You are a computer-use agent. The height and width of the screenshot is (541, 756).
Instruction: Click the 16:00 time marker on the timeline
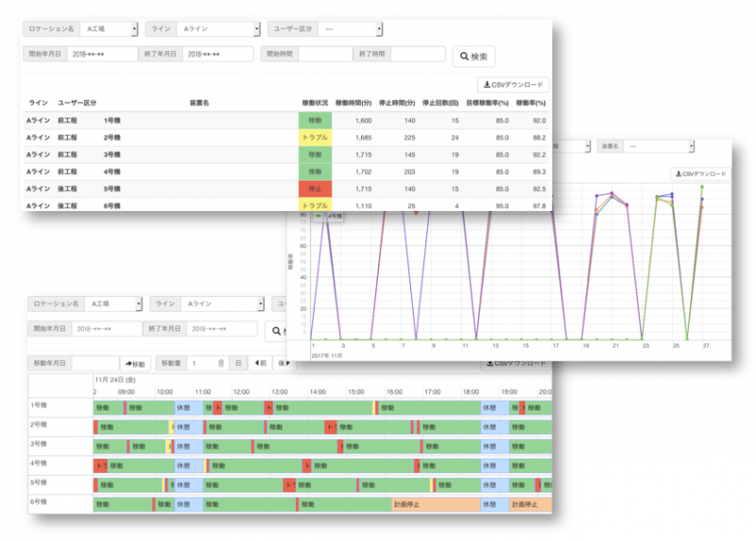tap(394, 392)
